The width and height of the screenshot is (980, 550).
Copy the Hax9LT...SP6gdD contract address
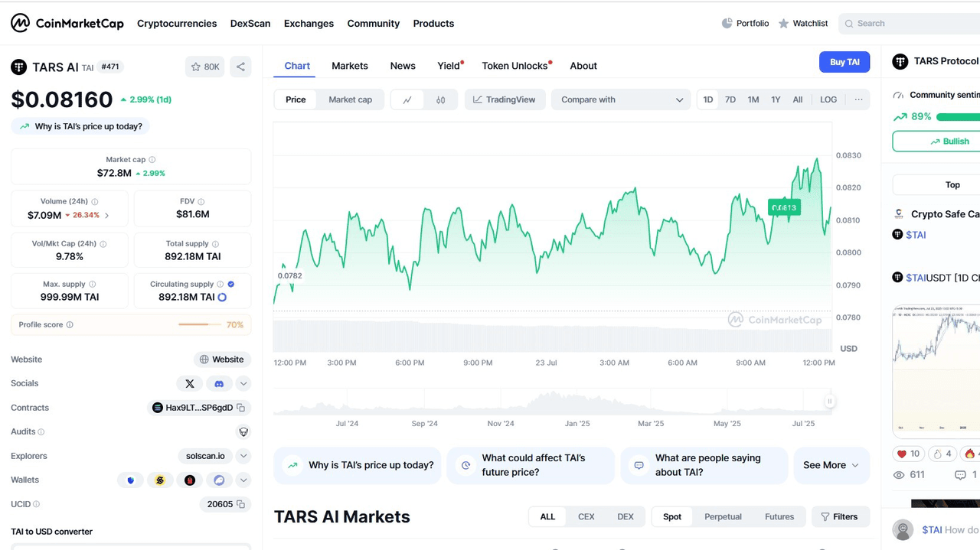[240, 408]
